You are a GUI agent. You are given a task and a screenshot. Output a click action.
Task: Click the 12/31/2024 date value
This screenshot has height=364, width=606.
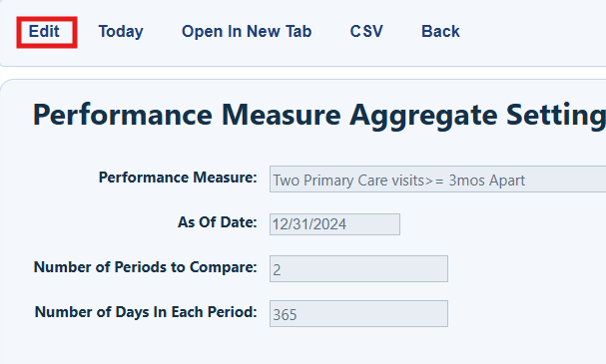click(309, 224)
